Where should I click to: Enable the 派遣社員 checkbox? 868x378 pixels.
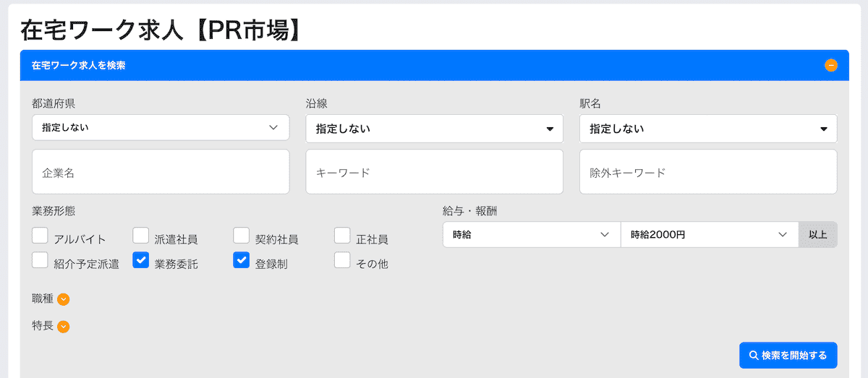coord(141,236)
